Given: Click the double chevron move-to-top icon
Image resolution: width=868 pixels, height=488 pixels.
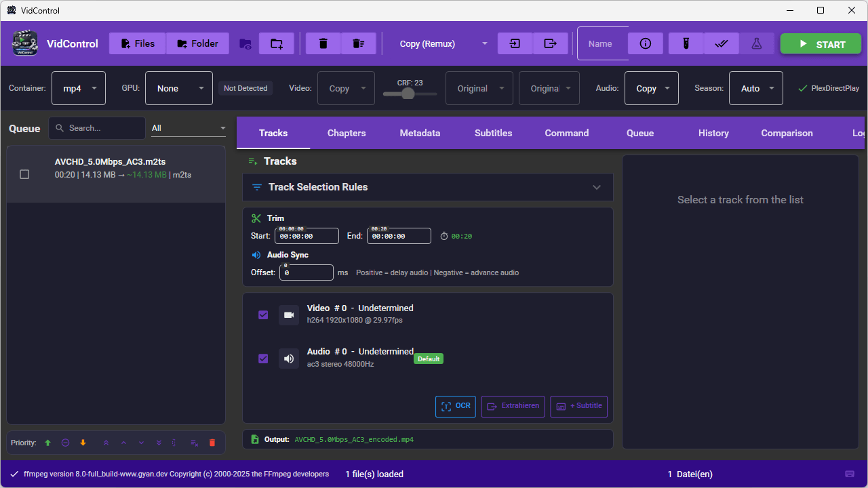Looking at the screenshot, I should pyautogui.click(x=106, y=443).
